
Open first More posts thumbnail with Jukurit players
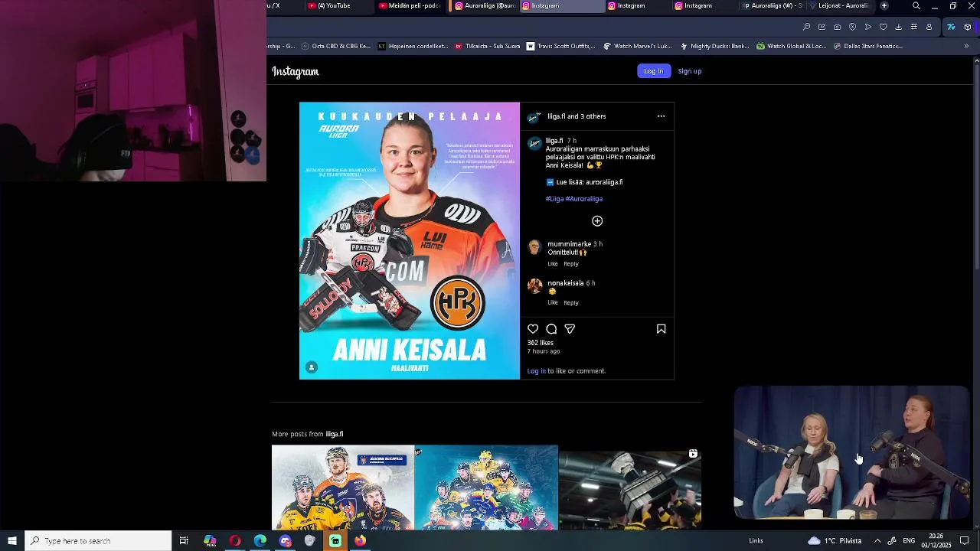pos(342,487)
